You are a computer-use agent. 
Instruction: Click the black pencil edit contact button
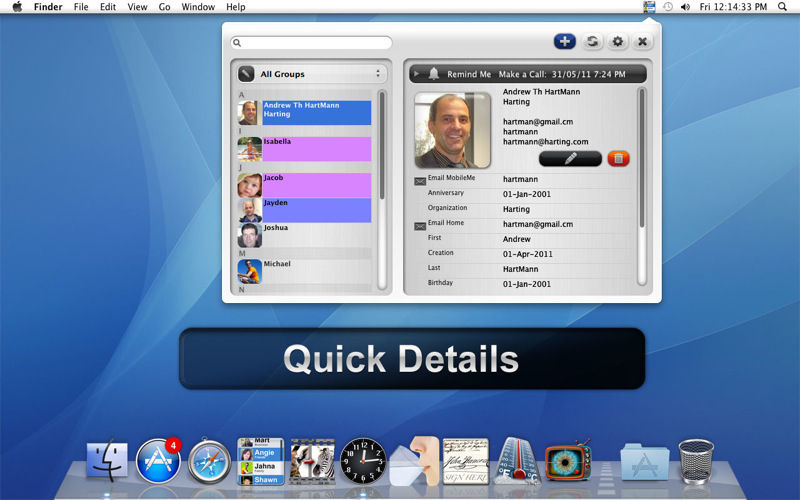[570, 159]
